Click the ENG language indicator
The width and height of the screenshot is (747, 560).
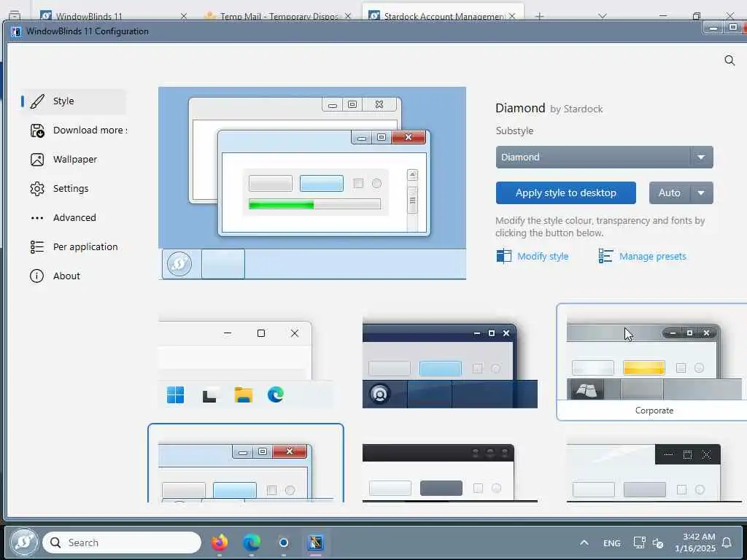pos(612,542)
